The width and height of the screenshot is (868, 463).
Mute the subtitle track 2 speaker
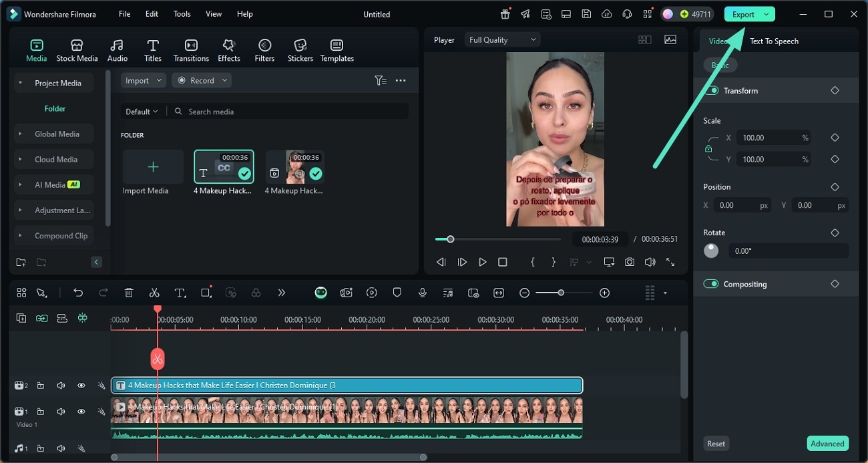[61, 385]
